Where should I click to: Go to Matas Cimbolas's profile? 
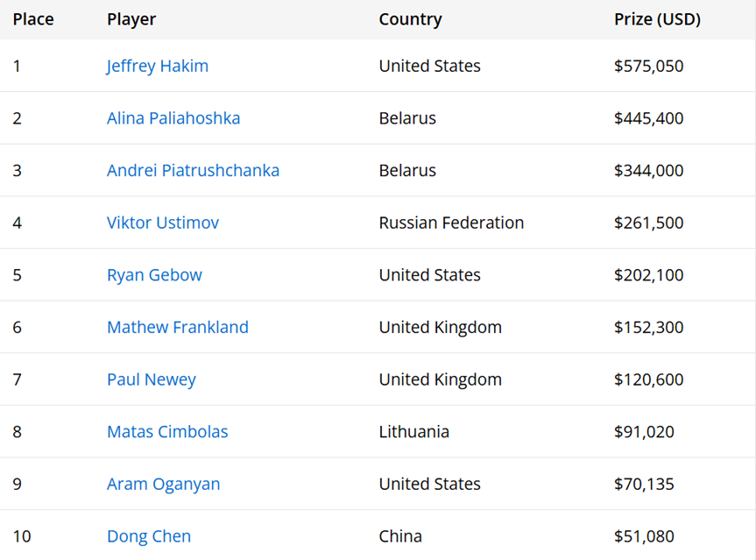167,431
